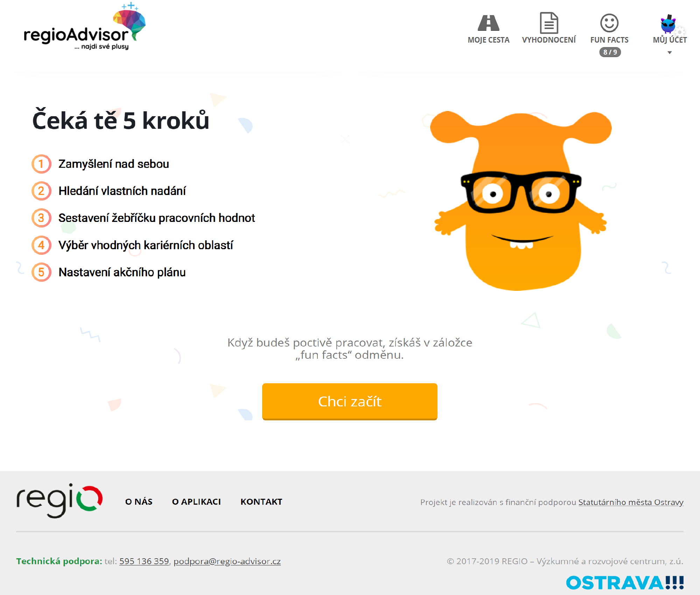This screenshot has height=595, width=700.
Task: Open the Fun Facts smiley icon
Action: pyautogui.click(x=609, y=23)
